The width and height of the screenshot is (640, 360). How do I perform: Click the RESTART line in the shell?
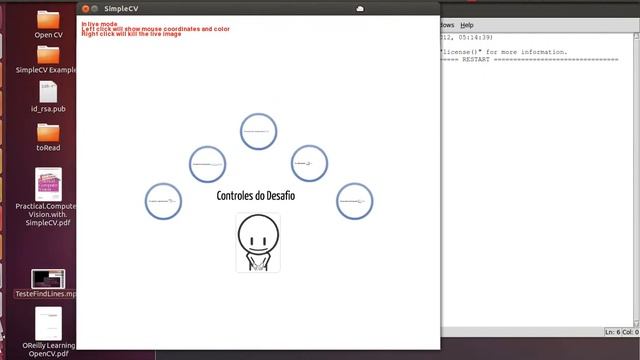(529, 60)
